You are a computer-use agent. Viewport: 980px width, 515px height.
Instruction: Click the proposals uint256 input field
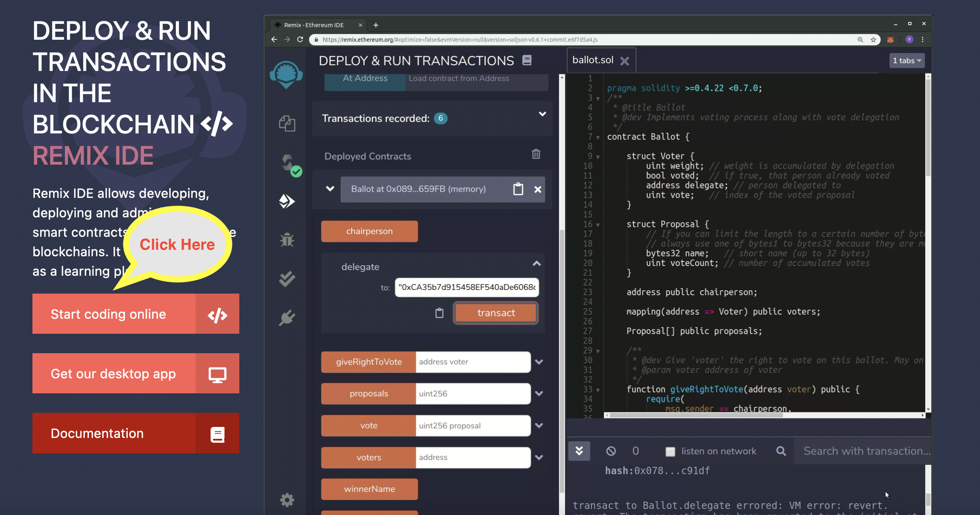point(473,393)
